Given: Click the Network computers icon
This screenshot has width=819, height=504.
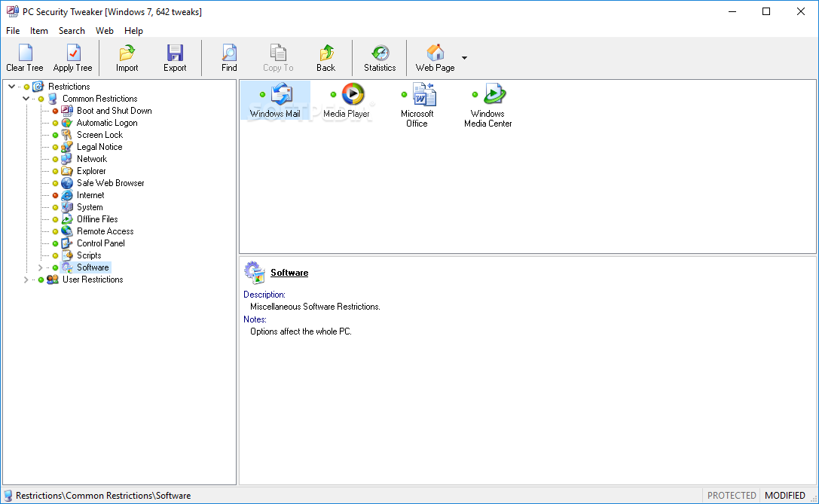Looking at the screenshot, I should point(67,159).
